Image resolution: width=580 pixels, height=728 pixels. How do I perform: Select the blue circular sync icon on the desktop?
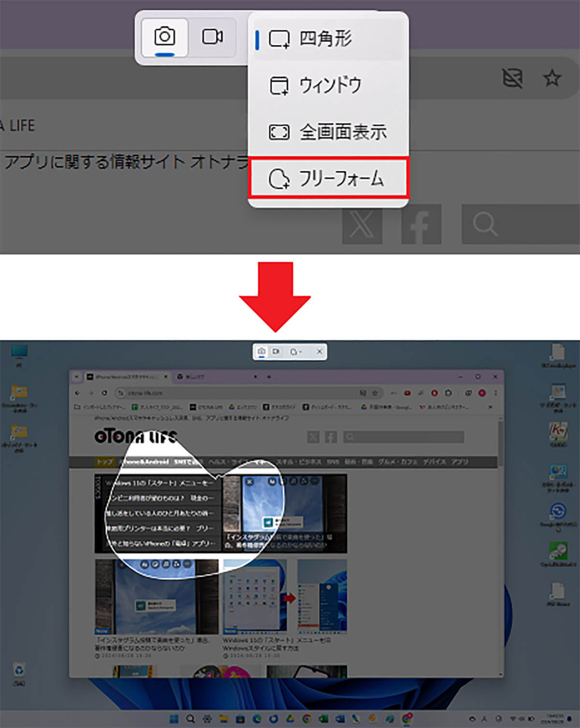click(x=558, y=512)
